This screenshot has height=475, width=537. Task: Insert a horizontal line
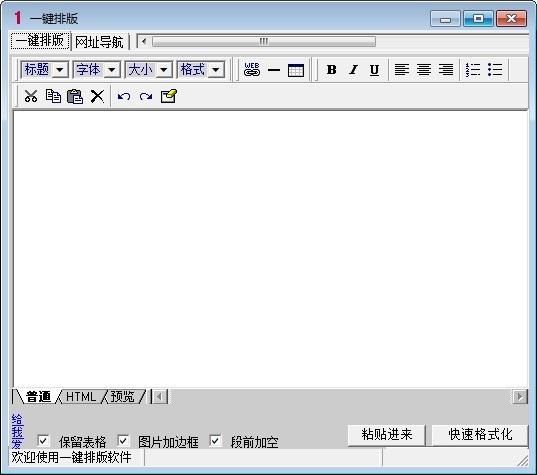point(274,70)
